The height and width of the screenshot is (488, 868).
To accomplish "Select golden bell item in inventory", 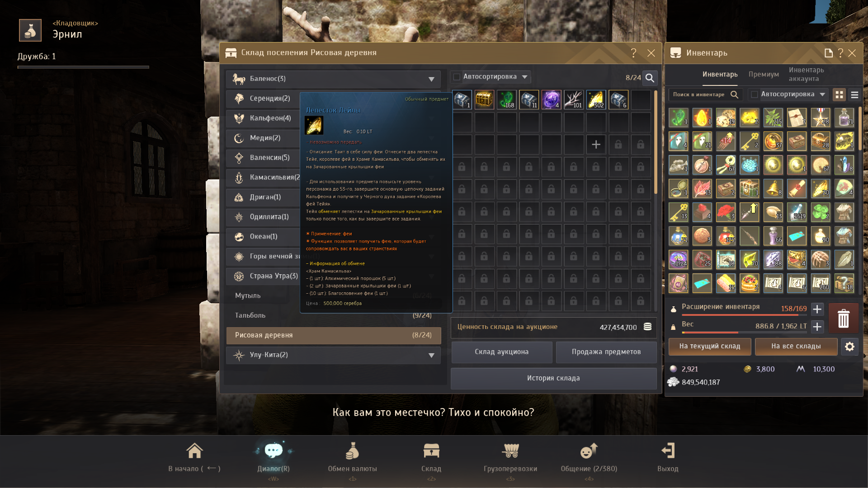I will click(x=773, y=188).
